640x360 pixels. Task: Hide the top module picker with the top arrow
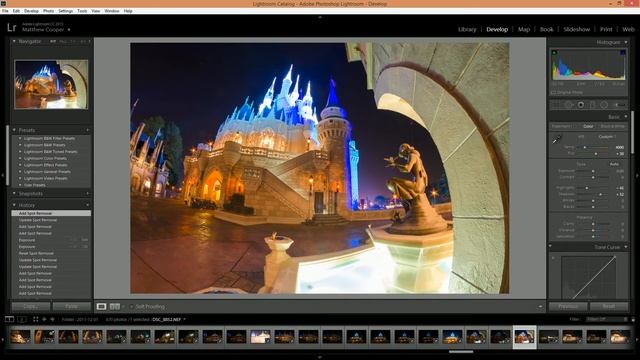[x=320, y=17]
